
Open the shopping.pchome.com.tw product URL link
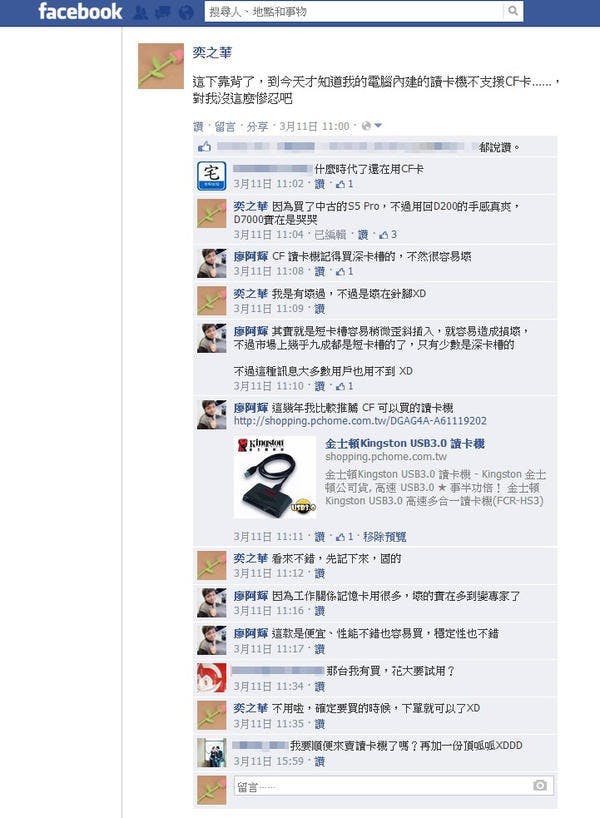coord(360,420)
